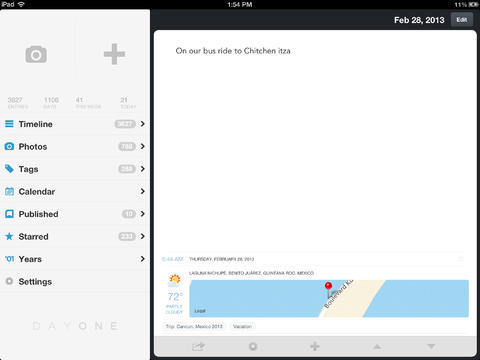Click the blue Tags icon
Viewport: 480px width, 360px height.
tap(9, 169)
